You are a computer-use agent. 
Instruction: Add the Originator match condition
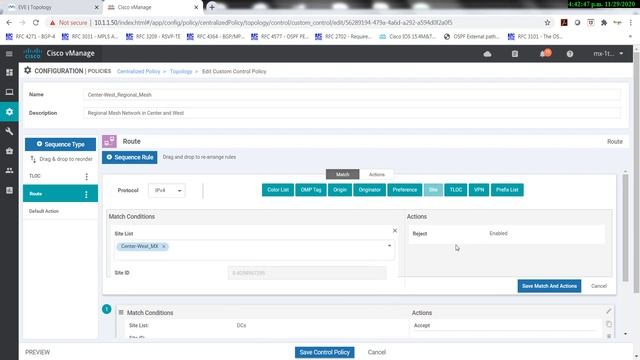pos(369,190)
